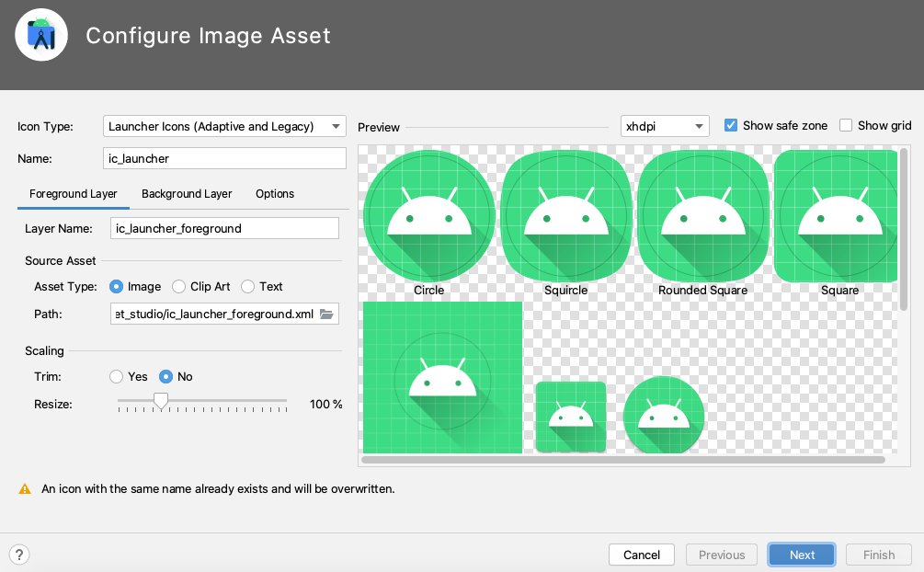Image resolution: width=924 pixels, height=572 pixels.
Task: Set Trim to Yes
Action: pos(116,377)
